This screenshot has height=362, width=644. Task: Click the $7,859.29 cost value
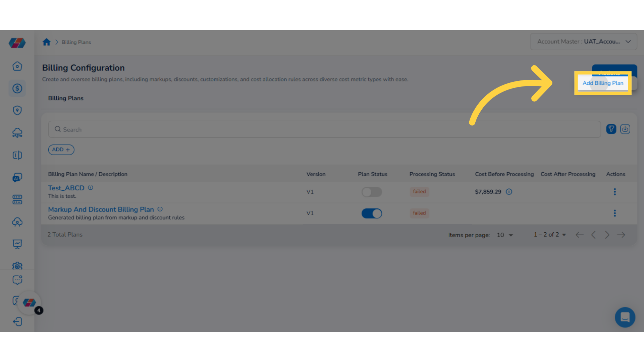488,192
